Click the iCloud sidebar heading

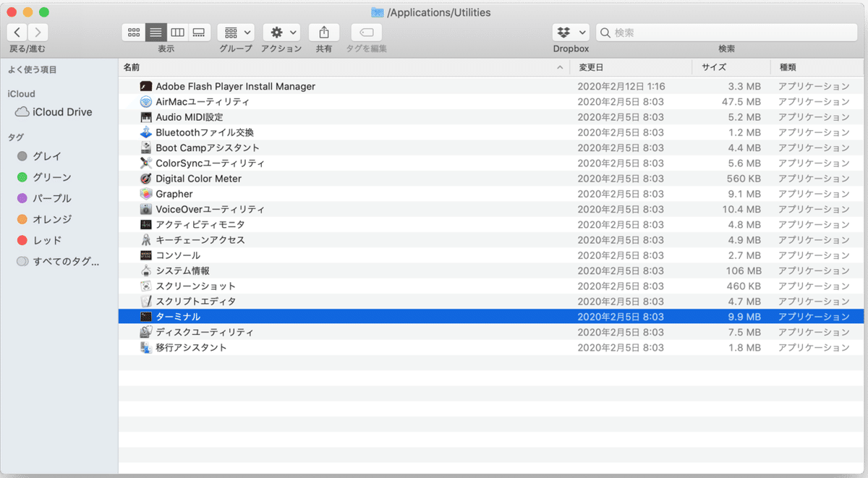21,94
